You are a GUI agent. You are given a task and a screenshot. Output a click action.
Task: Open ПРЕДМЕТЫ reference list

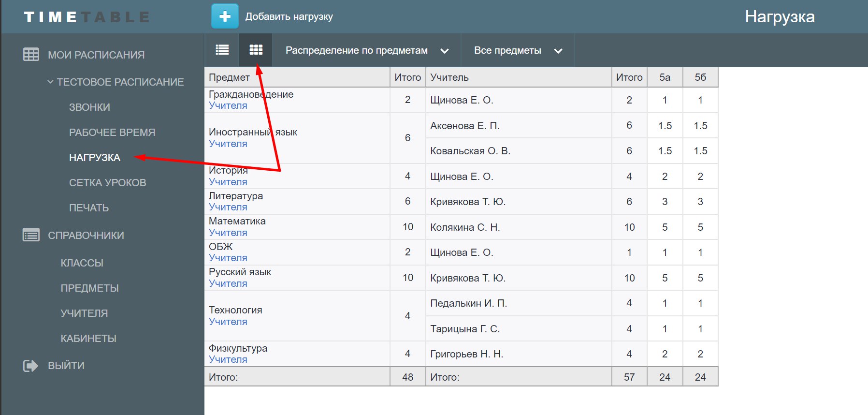click(x=89, y=288)
